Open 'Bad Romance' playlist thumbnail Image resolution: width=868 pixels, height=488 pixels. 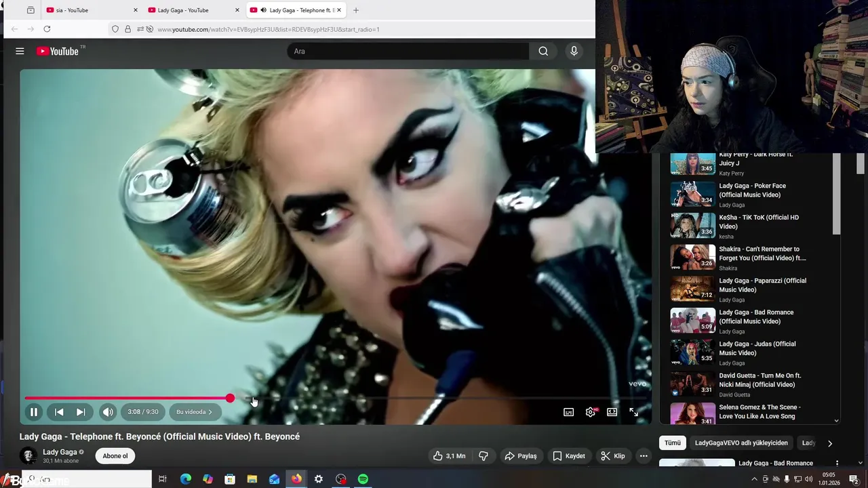[x=692, y=321]
